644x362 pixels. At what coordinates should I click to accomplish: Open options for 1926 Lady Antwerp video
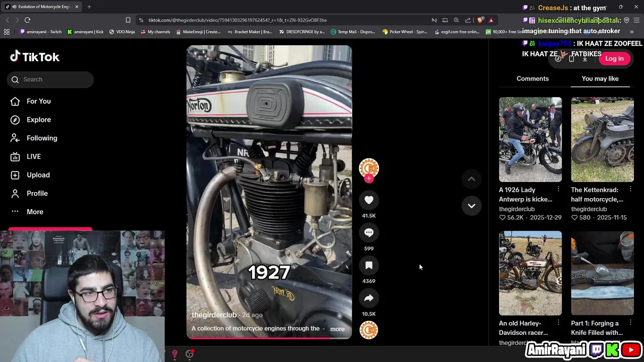[x=558, y=189]
